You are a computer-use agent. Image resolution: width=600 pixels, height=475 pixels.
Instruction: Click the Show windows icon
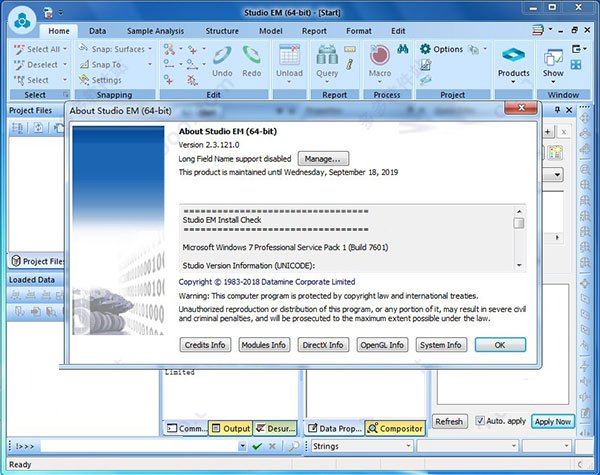point(553,58)
